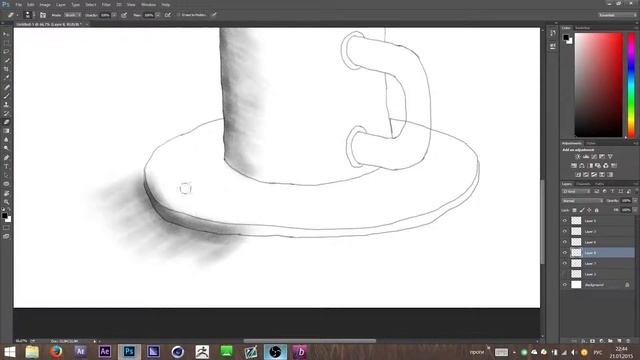Select the Path Selection tool

(x=6, y=175)
